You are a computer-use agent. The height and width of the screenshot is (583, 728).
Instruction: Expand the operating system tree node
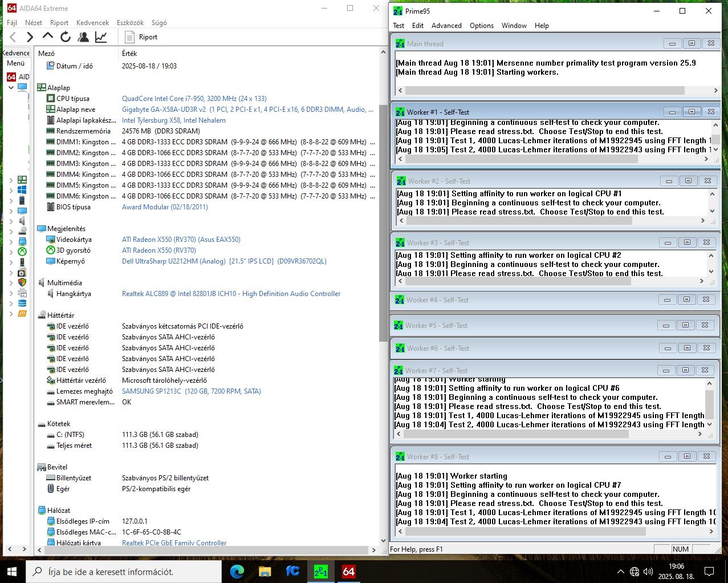[x=11, y=190]
